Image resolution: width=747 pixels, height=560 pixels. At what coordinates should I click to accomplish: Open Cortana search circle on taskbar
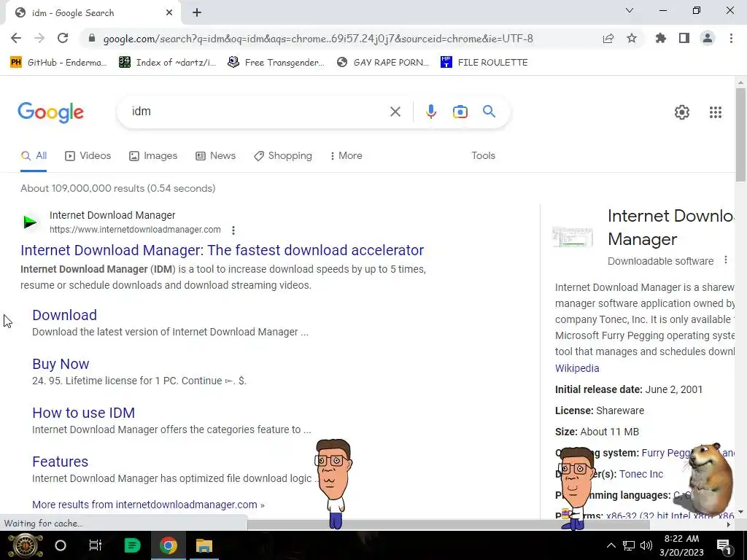(x=61, y=545)
